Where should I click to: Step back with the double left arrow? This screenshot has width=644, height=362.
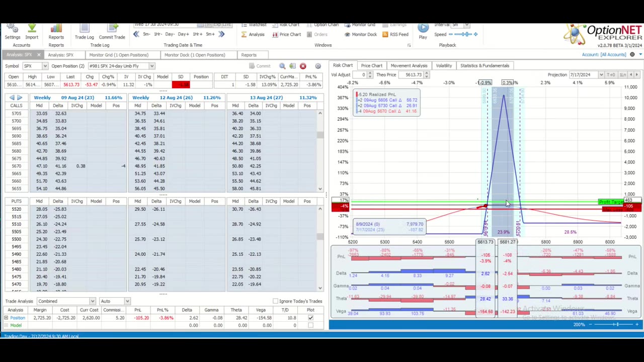[x=136, y=34]
